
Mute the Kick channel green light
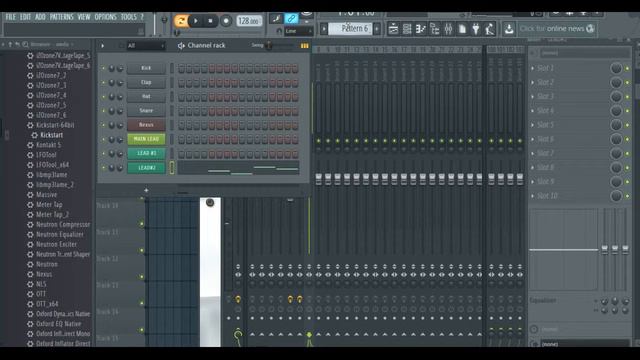click(x=103, y=69)
